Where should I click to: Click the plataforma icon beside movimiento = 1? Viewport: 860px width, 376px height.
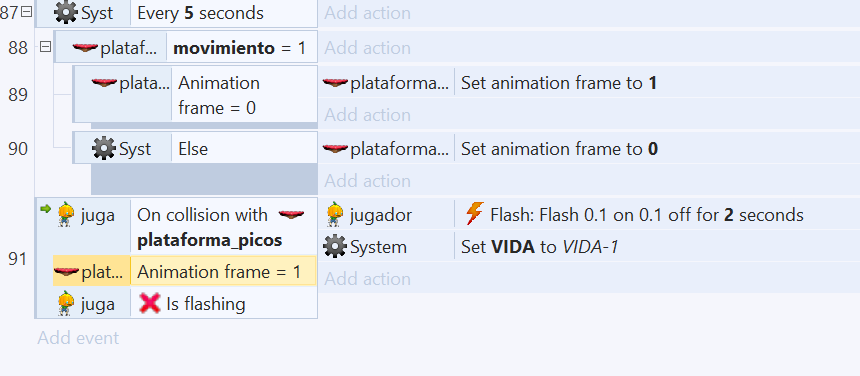point(84,48)
